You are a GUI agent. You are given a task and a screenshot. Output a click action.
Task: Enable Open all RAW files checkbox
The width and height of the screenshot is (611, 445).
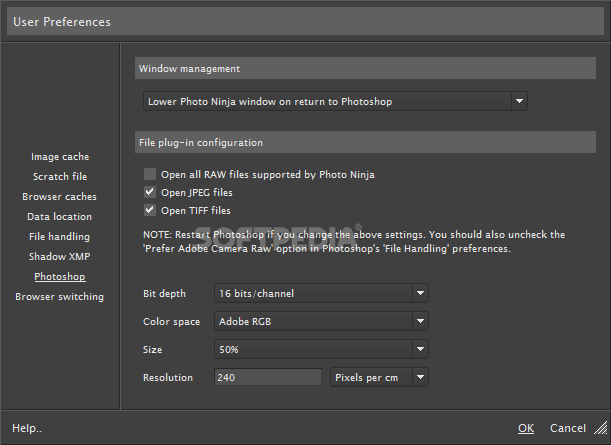[x=150, y=174]
